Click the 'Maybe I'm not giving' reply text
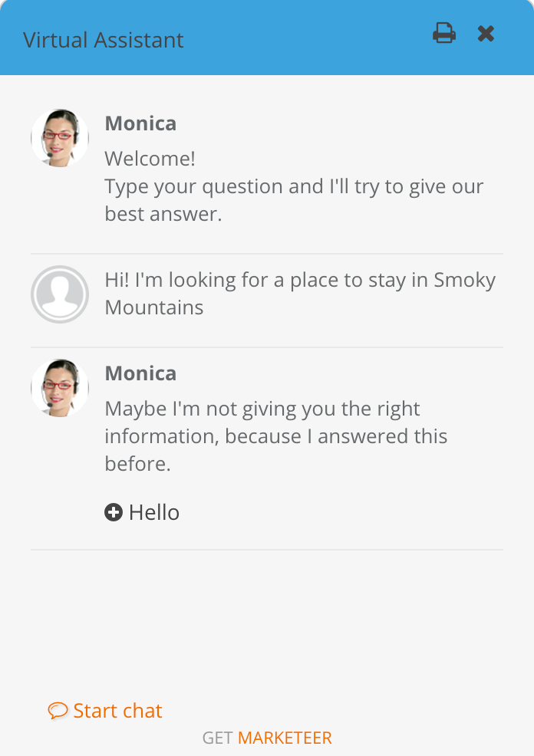The width and height of the screenshot is (534, 756). coord(276,436)
